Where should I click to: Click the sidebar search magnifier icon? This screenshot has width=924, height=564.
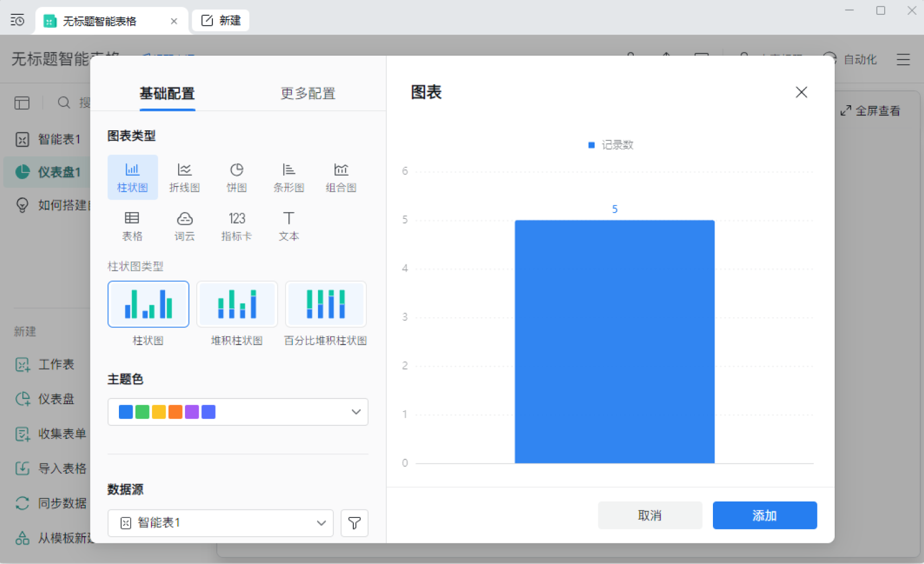pos(64,102)
